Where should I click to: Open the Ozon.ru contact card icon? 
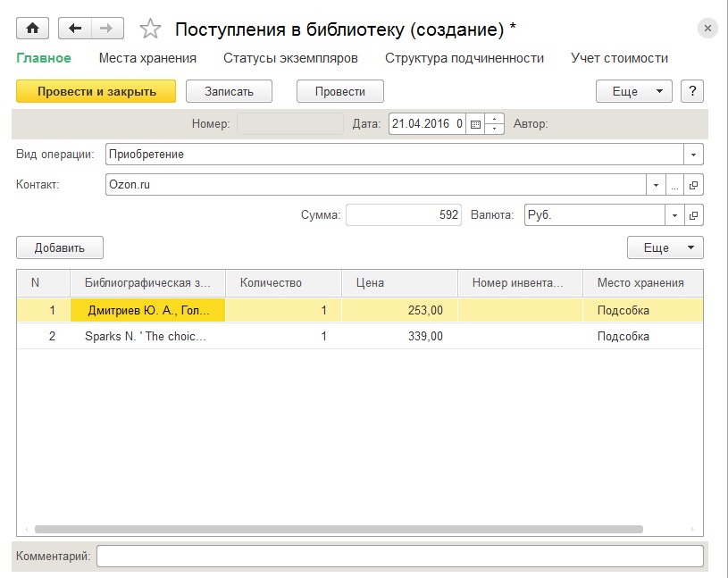tap(694, 185)
